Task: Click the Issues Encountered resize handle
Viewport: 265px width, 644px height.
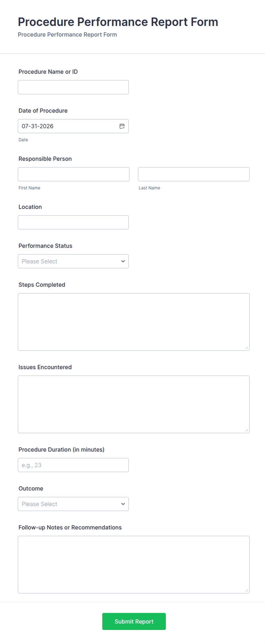Action: [246, 430]
